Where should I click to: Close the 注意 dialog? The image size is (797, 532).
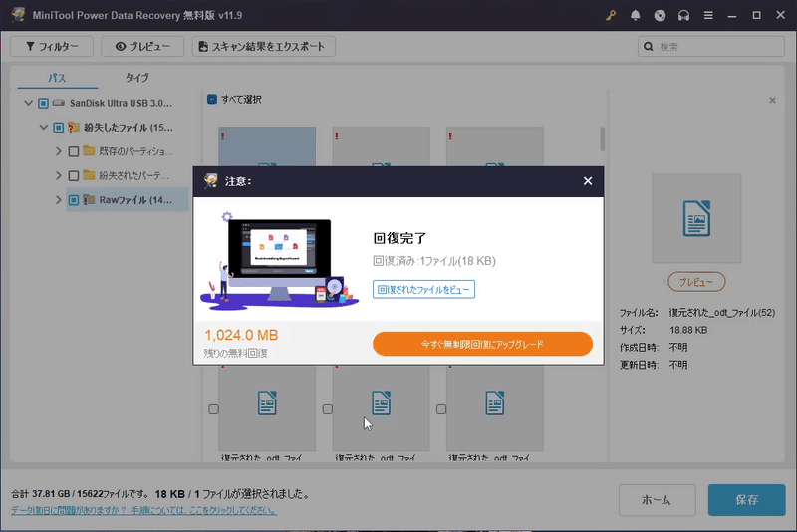tap(588, 181)
